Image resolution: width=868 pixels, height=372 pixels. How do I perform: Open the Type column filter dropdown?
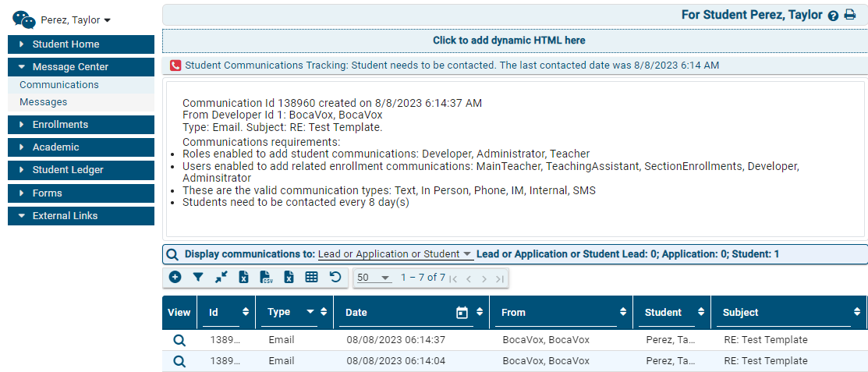pyautogui.click(x=310, y=312)
